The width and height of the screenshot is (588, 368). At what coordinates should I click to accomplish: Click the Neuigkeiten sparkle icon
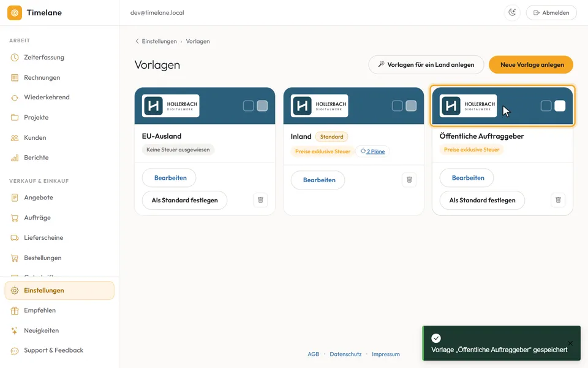point(15,331)
